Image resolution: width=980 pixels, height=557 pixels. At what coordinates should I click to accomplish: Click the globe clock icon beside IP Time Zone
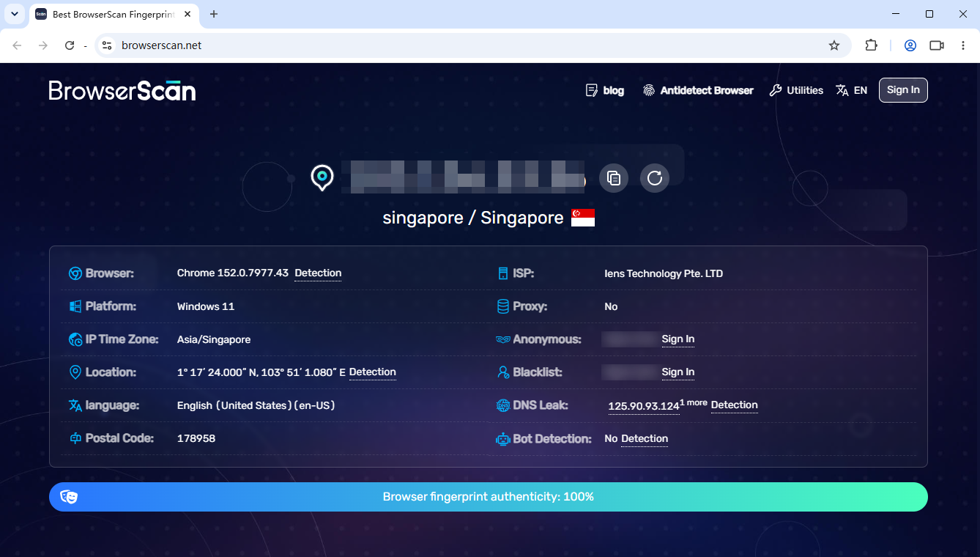(x=75, y=339)
